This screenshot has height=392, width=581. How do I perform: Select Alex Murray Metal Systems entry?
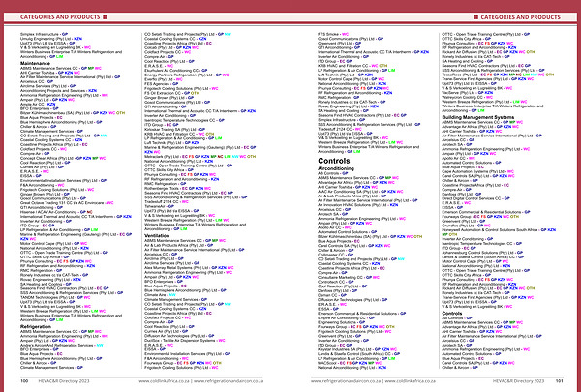tap(189, 268)
